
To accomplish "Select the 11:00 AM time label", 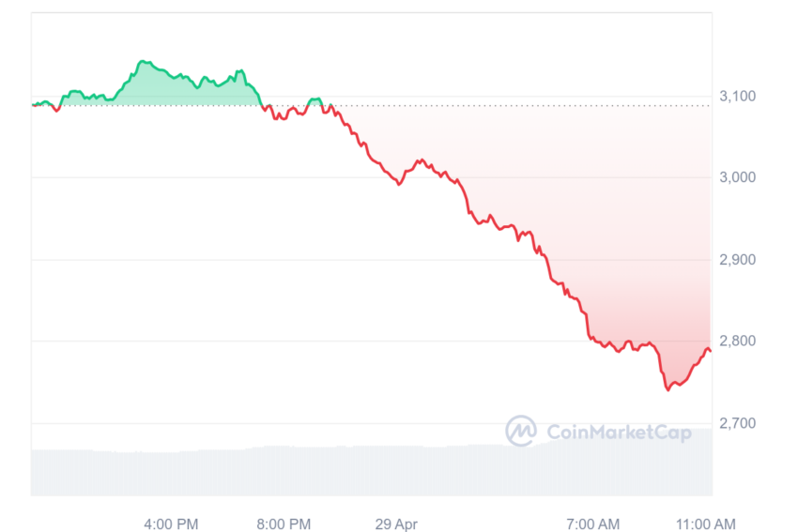I will pyautogui.click(x=705, y=524).
